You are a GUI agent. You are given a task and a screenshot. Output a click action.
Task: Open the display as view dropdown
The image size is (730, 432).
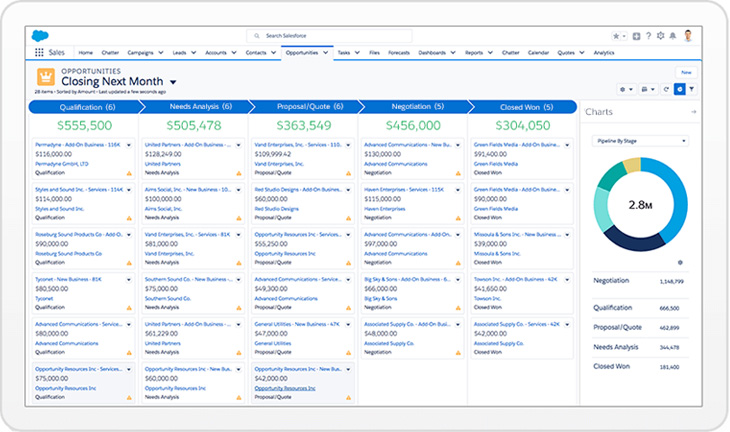pyautogui.click(x=648, y=89)
